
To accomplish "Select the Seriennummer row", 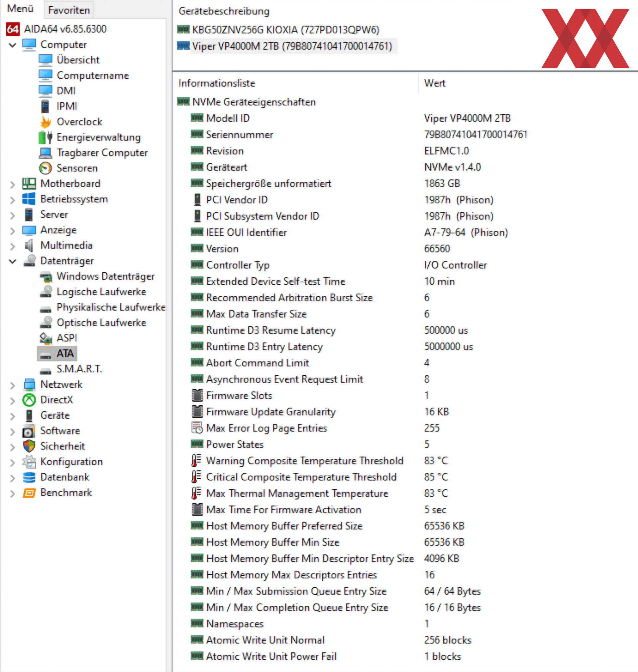I will point(359,135).
